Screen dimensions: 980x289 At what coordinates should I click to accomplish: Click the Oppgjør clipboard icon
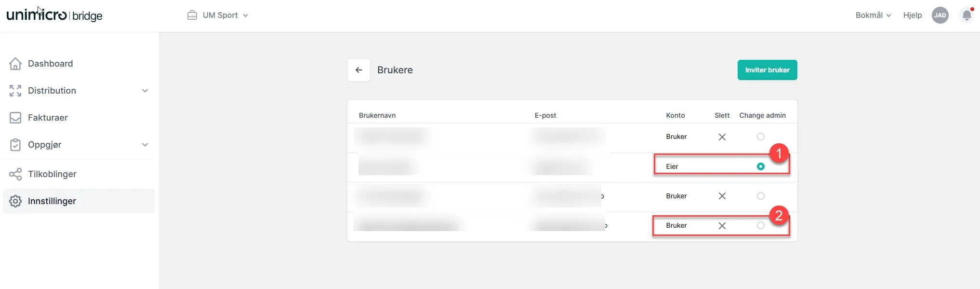pyautogui.click(x=15, y=145)
